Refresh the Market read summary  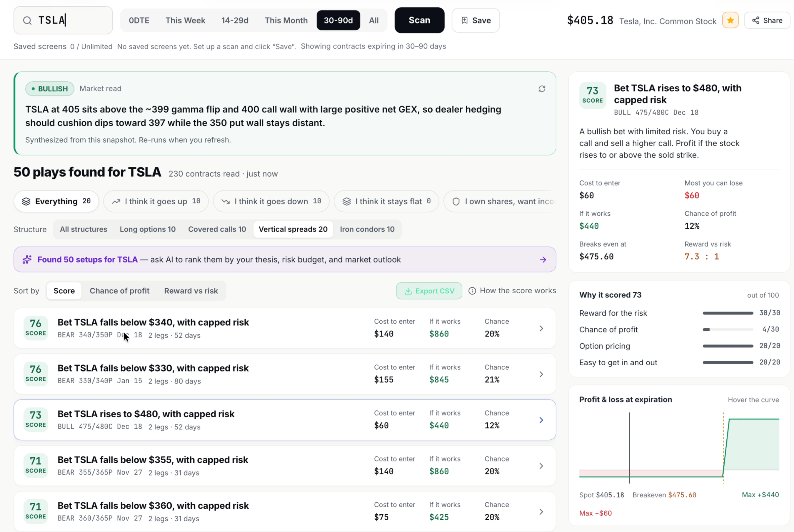click(542, 89)
